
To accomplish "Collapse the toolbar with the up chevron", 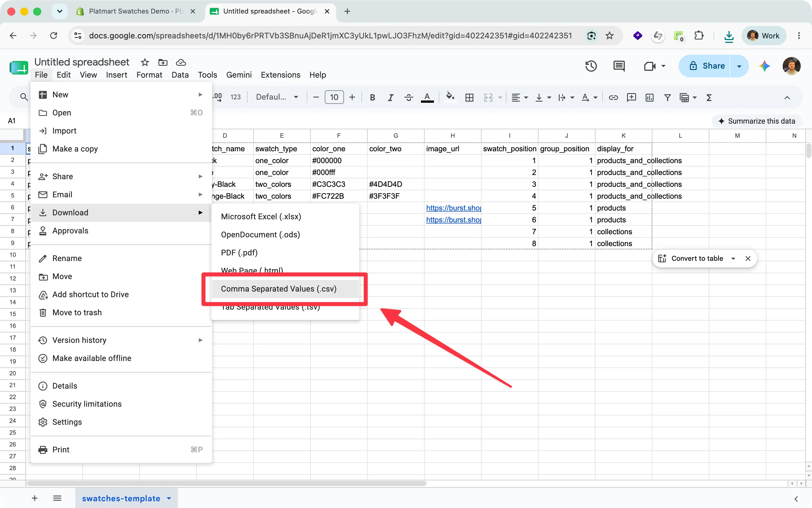I will (x=787, y=97).
